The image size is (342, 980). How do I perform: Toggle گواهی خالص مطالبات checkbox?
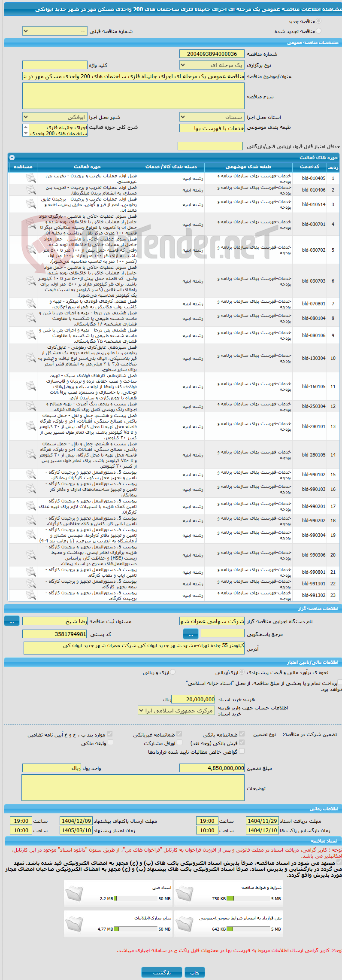pos(242,751)
